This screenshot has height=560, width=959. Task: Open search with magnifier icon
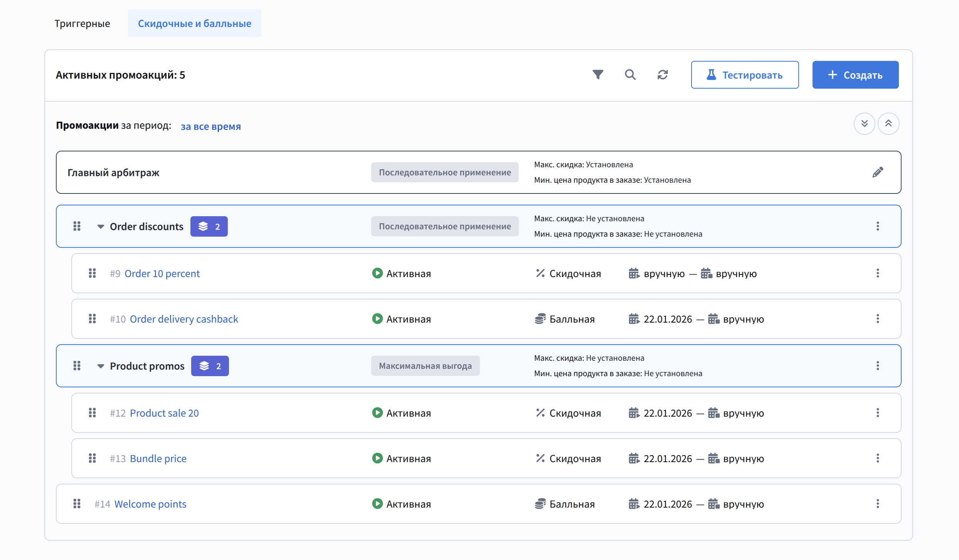[630, 74]
